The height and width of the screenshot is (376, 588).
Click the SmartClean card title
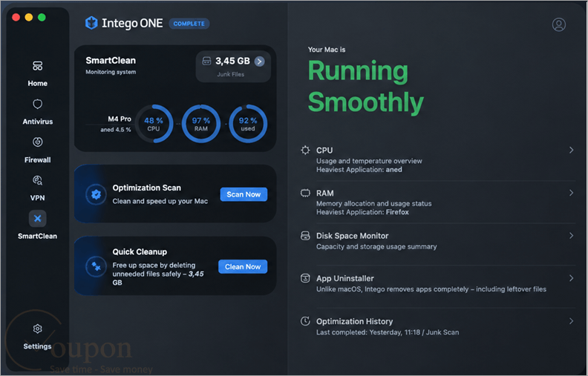[111, 60]
